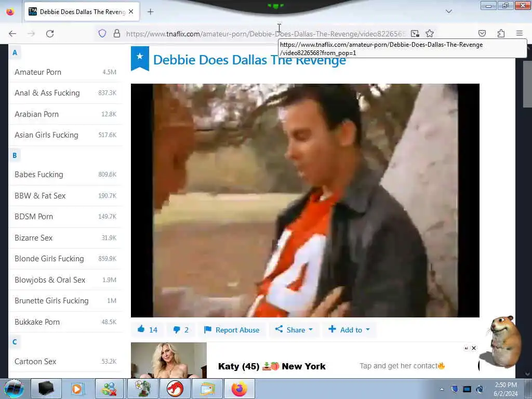532x399 pixels.
Task: Open tracking protection shield panel
Action: tap(102, 33)
